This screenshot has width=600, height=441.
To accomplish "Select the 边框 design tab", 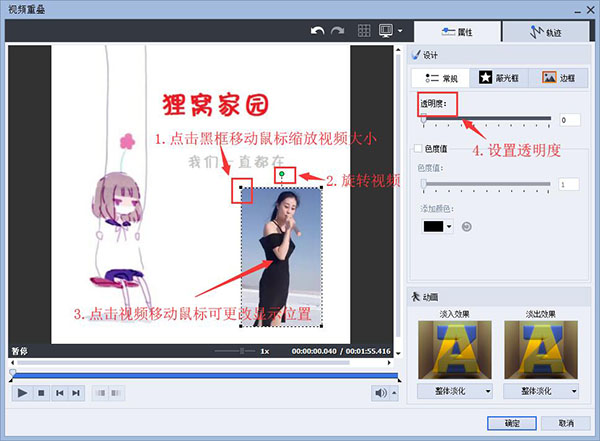I will (558, 78).
